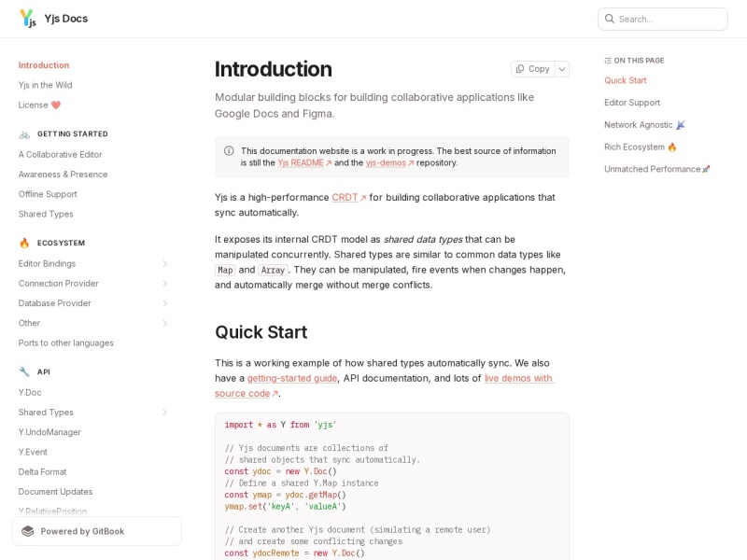
Task: Click the satellite icon next to Network Agnostic
Action: click(681, 125)
